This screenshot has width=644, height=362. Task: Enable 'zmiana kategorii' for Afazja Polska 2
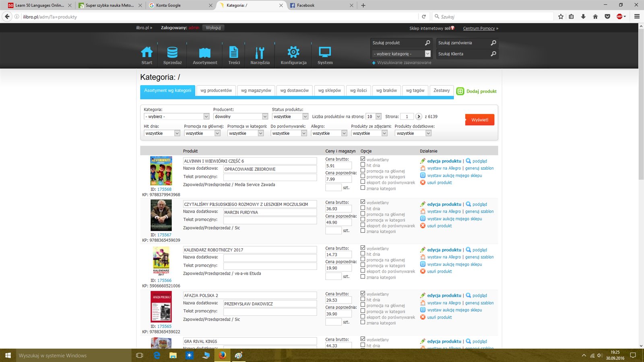[363, 322]
